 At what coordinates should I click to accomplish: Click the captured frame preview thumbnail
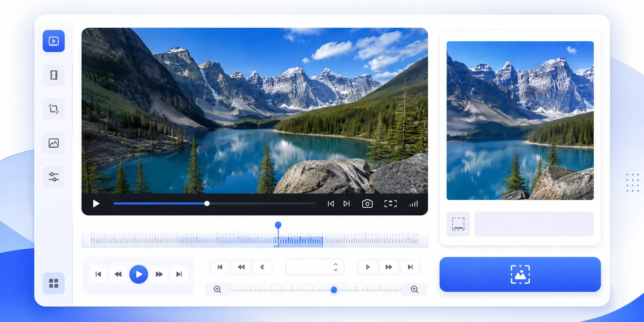pyautogui.click(x=520, y=121)
